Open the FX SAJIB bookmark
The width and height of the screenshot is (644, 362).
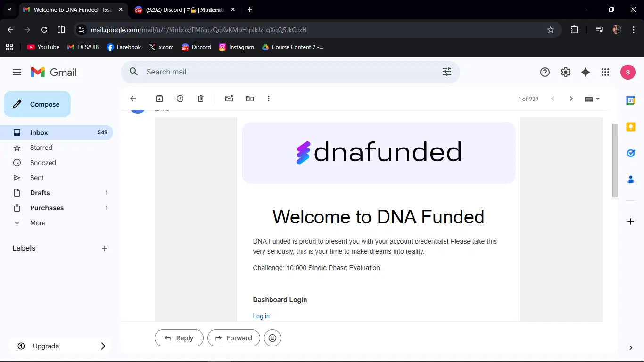pos(83,47)
